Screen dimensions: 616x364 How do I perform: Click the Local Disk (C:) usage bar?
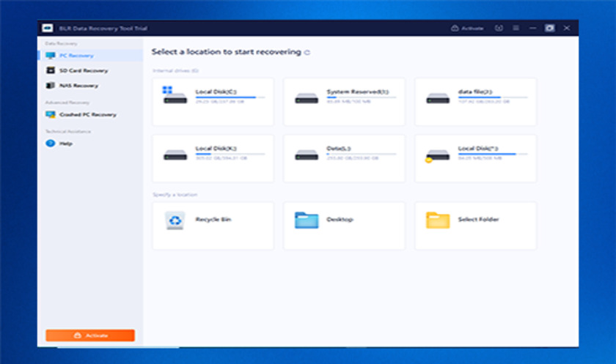pyautogui.click(x=230, y=97)
